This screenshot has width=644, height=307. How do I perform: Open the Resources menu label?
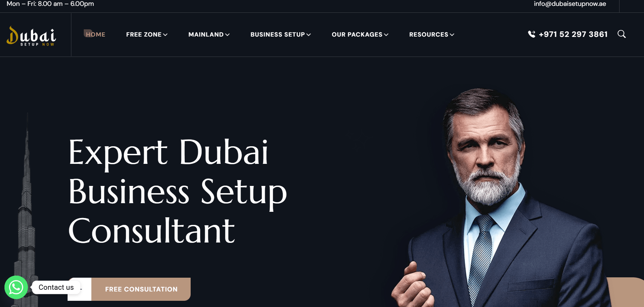click(429, 34)
